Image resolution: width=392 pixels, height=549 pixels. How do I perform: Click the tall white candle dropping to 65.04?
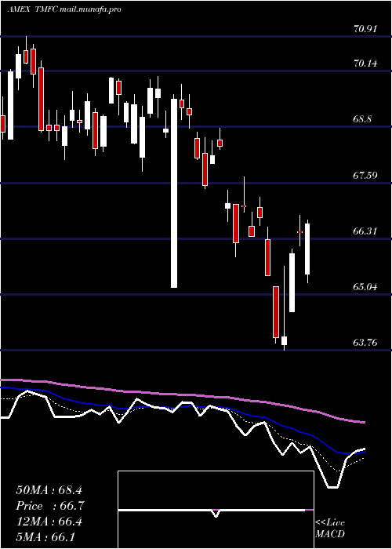pos(174,193)
